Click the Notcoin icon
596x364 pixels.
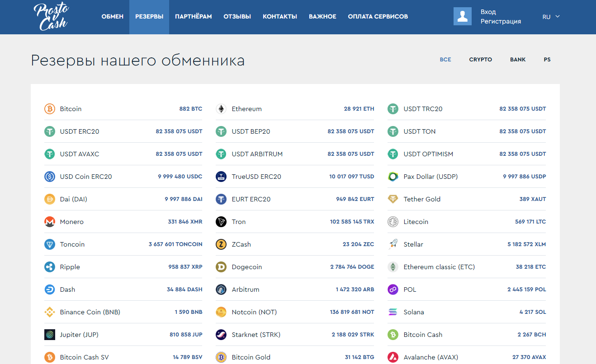pos(221,312)
